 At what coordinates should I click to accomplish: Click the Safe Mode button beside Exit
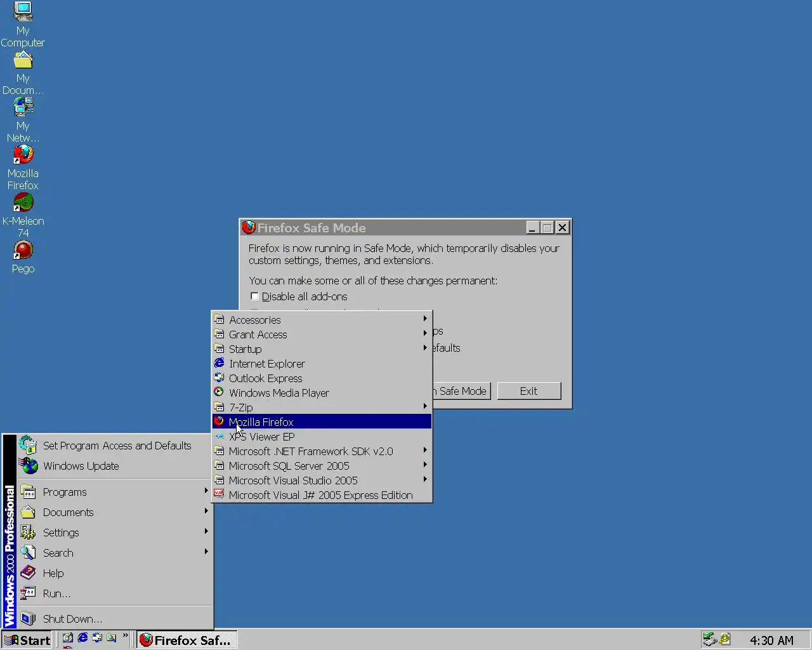pyautogui.click(x=462, y=391)
